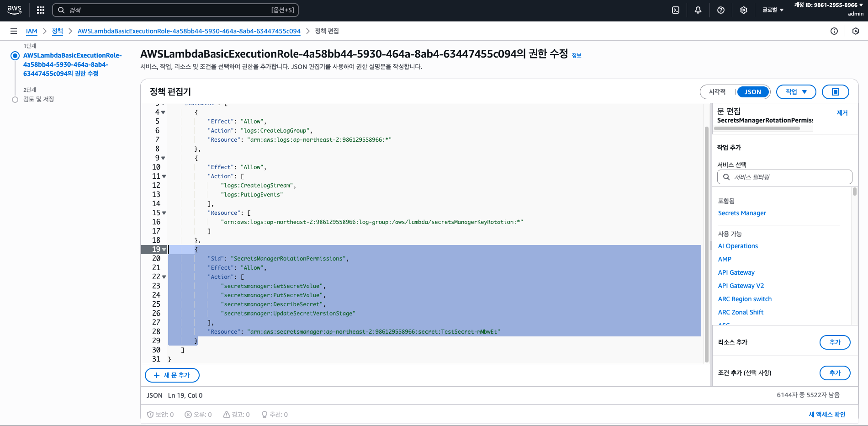
Task: Click the 서비스 필터링 filter field
Action: click(784, 177)
